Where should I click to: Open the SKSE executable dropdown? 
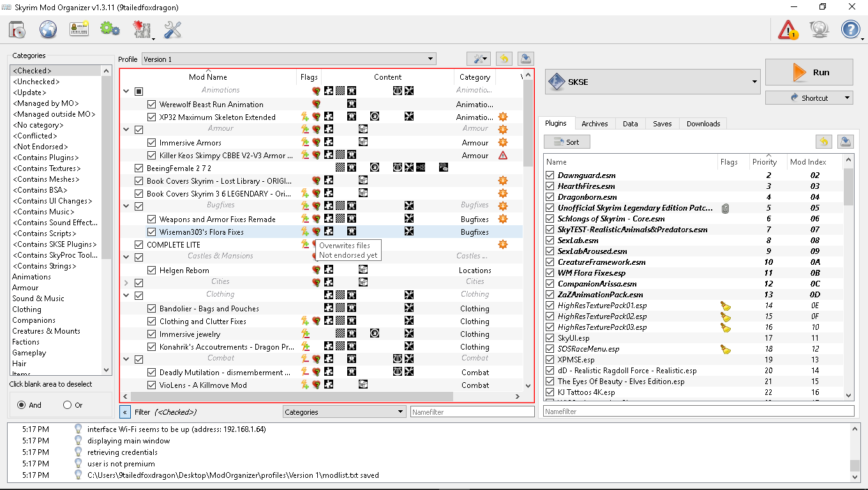(652, 82)
